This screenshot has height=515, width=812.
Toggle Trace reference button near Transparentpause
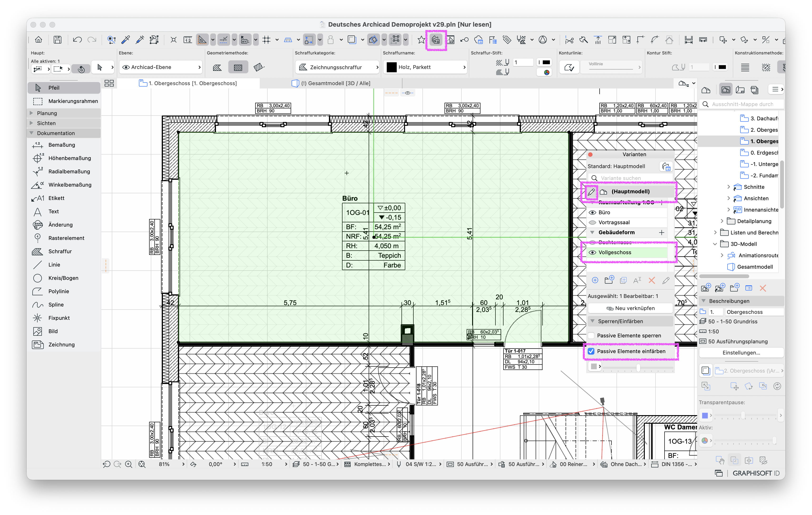click(705, 371)
